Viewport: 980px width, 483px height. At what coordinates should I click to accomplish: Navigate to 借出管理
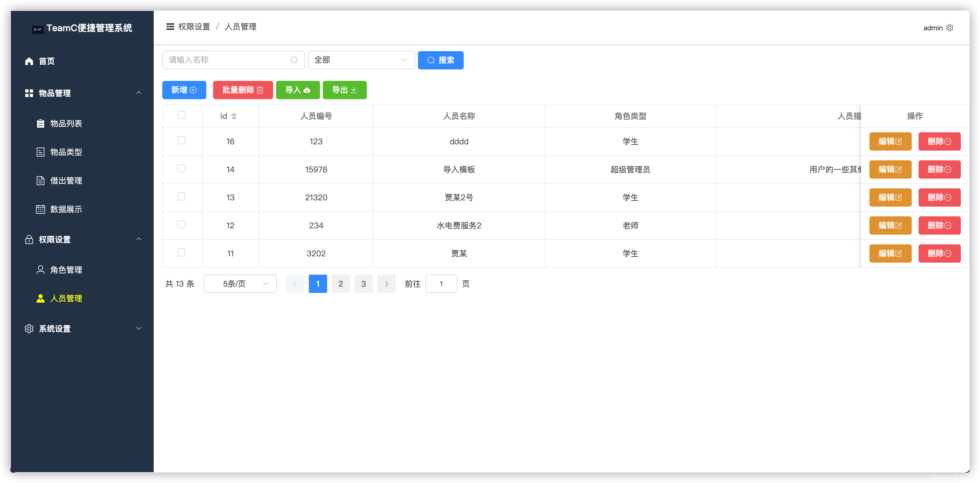point(82,181)
